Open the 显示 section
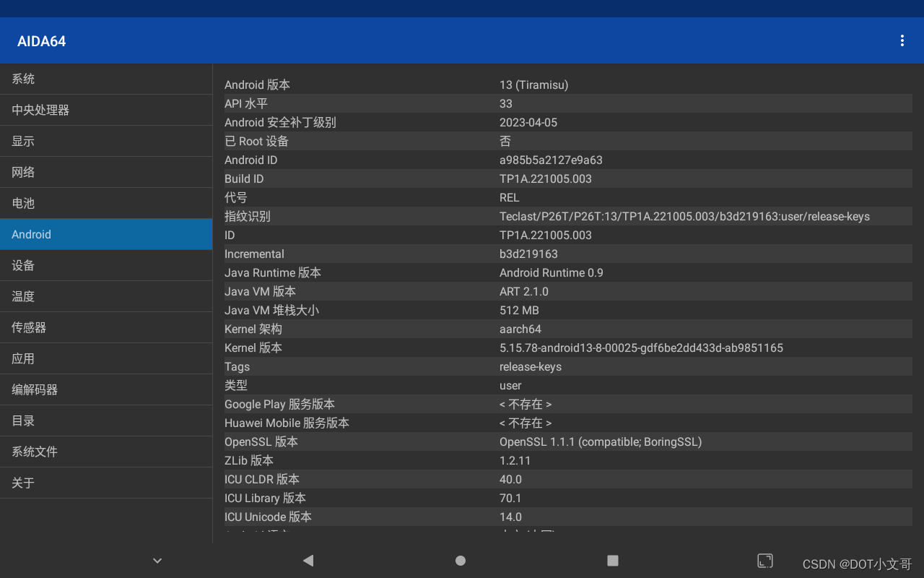924x578 pixels. click(x=106, y=141)
